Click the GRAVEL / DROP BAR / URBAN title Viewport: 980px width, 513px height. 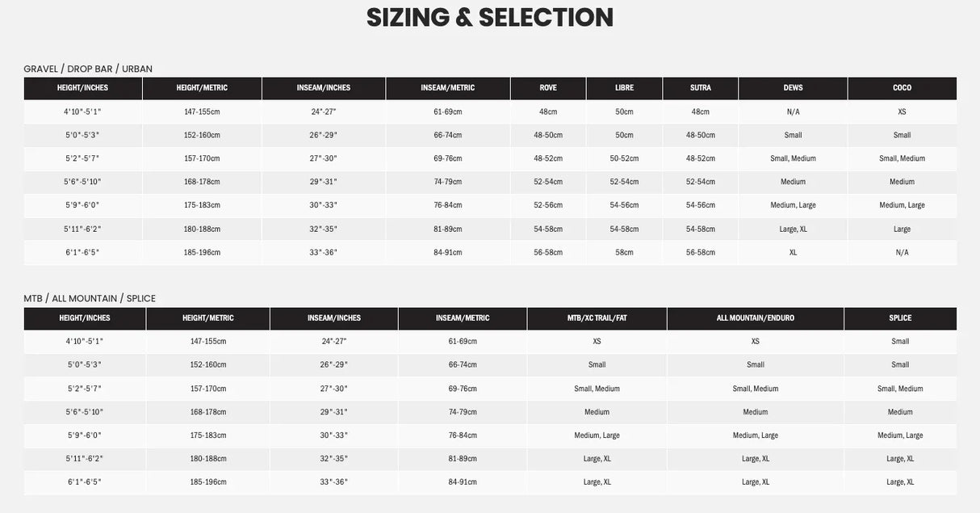tap(88, 69)
